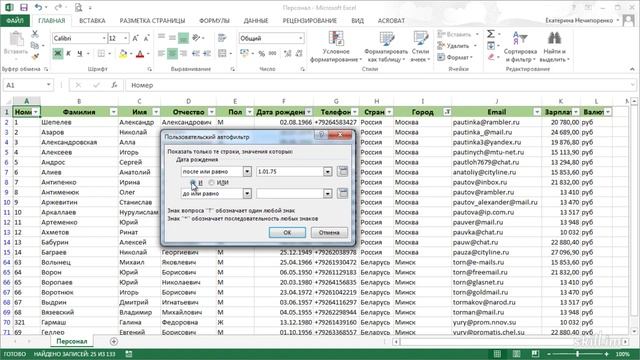Image resolution: width=640 pixels, height=360 pixels.
Task: Click the insert function fx icon
Action: coord(114,85)
